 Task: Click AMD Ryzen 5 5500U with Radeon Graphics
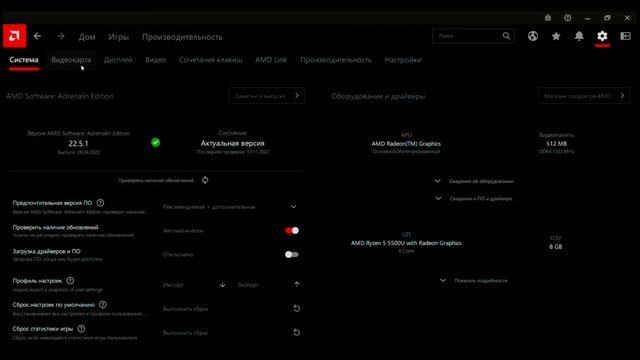coord(406,243)
